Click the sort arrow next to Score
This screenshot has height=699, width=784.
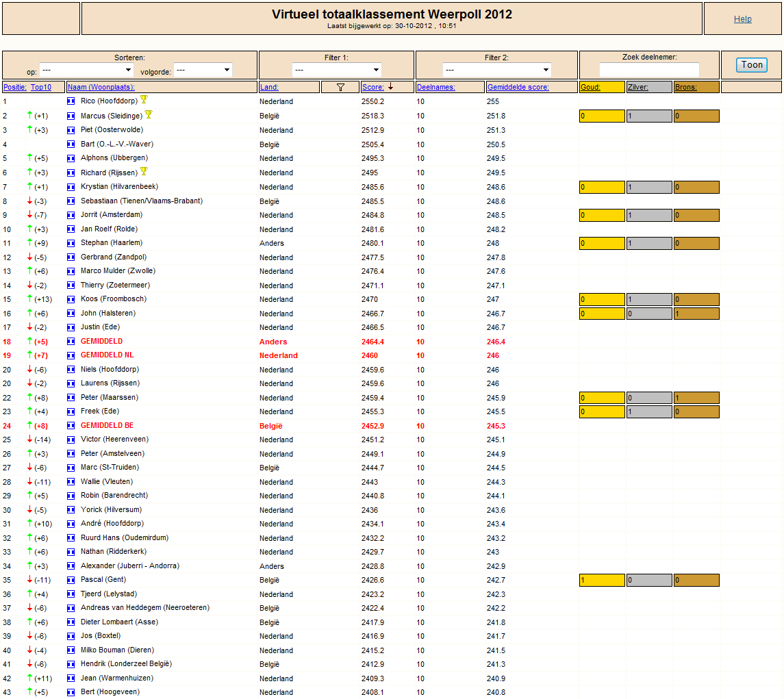click(x=390, y=86)
